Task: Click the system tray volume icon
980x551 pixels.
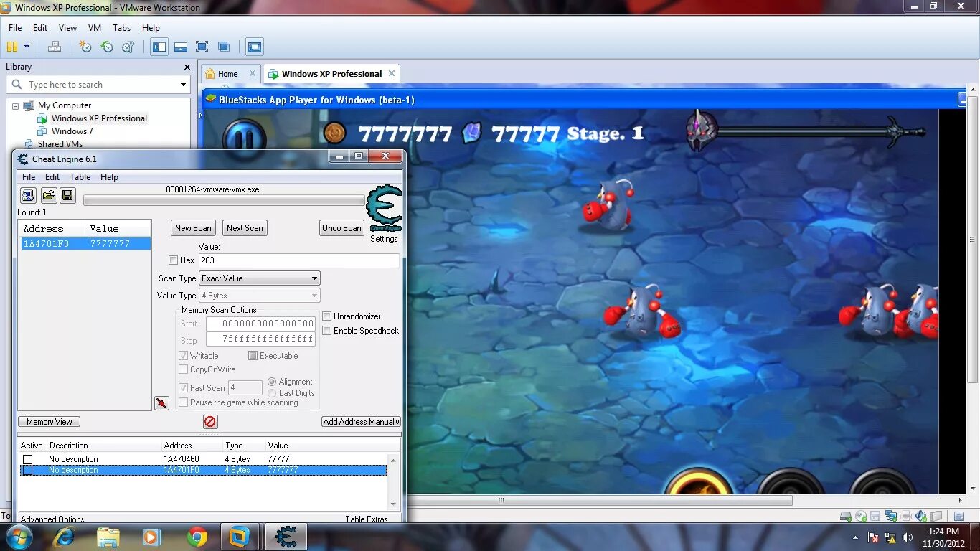Action: click(x=908, y=537)
